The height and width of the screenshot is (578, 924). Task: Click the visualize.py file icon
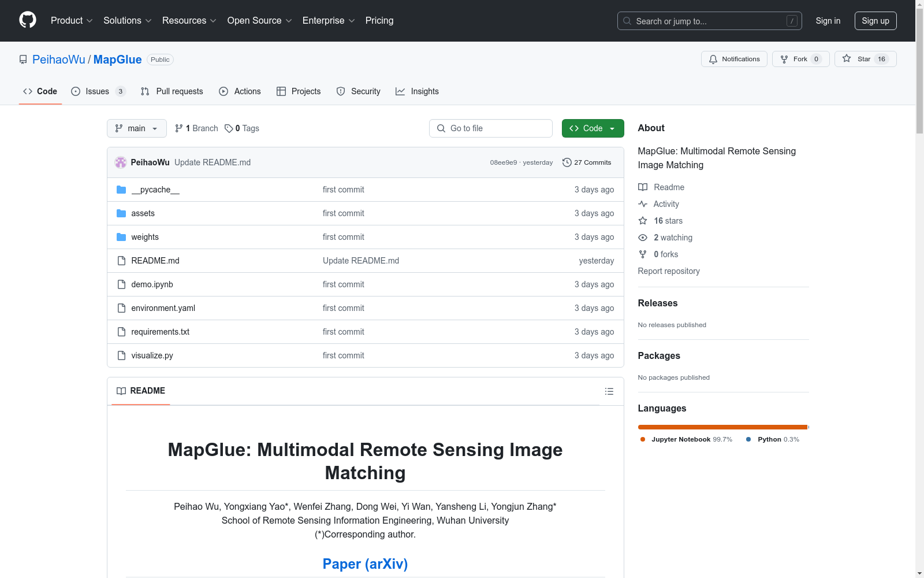point(121,355)
